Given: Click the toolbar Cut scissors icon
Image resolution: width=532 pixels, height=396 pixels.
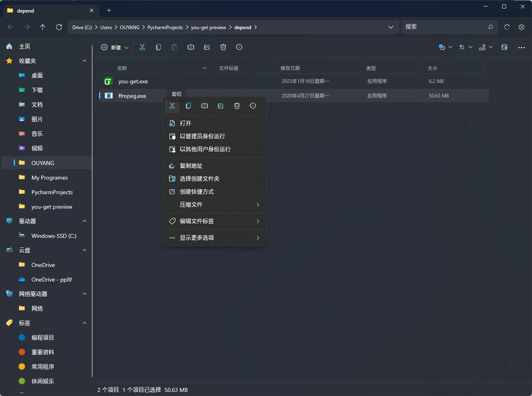Looking at the screenshot, I should 142,47.
